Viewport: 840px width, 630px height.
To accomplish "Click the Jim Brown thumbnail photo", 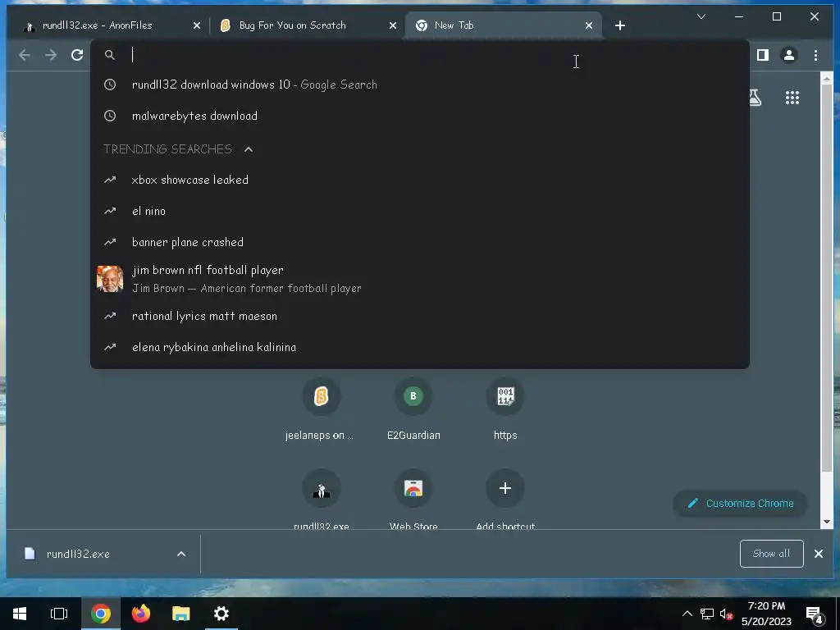I will pos(110,279).
